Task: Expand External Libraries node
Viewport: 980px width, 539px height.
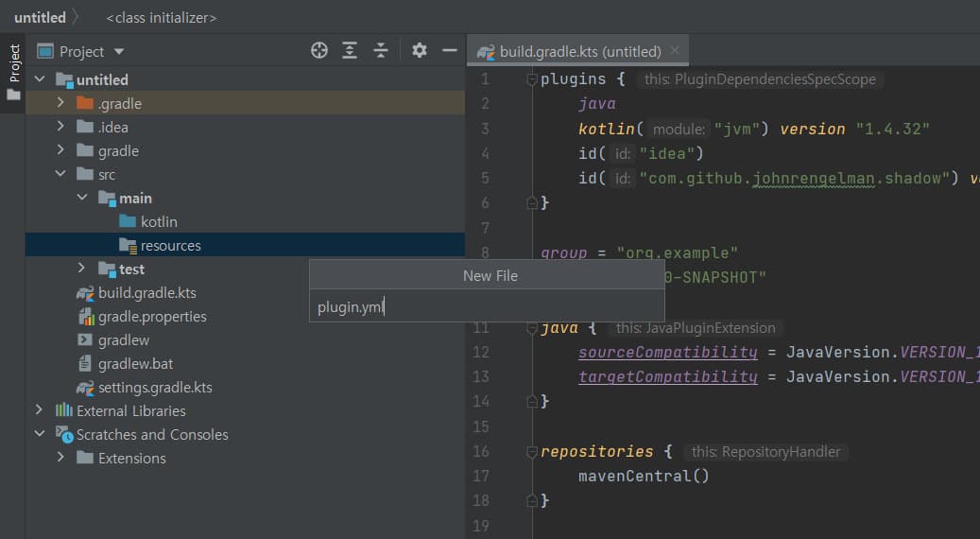Action: pos(39,410)
